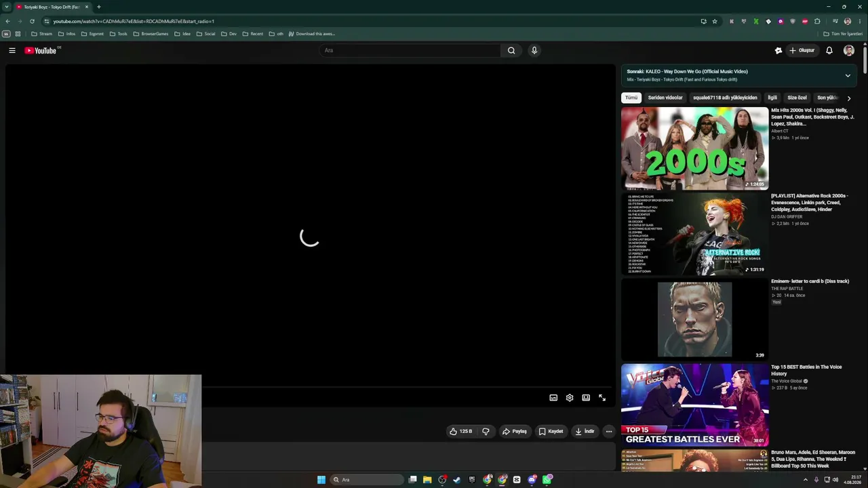
Task: Go to the YouTube home logo
Action: [x=41, y=50]
